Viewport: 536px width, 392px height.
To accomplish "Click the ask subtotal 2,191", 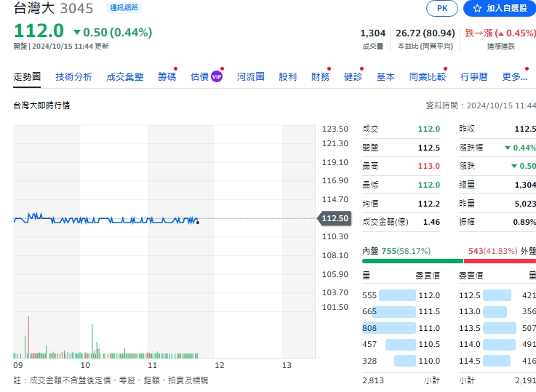I will tap(525, 380).
